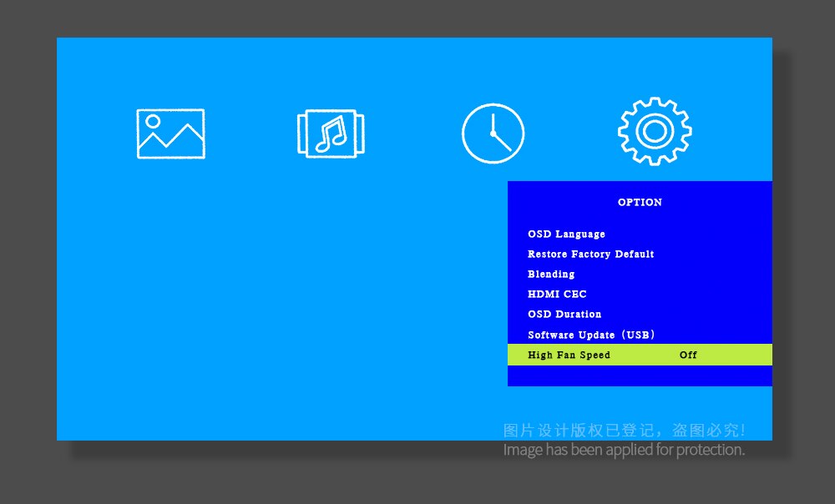Viewport: 835px width, 504px height.
Task: Expand the OSD Duration setting
Action: [564, 315]
